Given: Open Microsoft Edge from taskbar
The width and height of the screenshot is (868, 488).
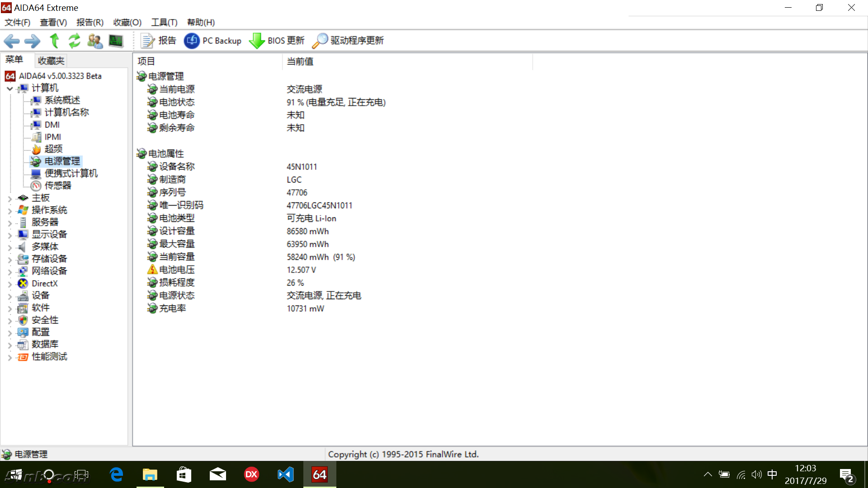Looking at the screenshot, I should 117,474.
